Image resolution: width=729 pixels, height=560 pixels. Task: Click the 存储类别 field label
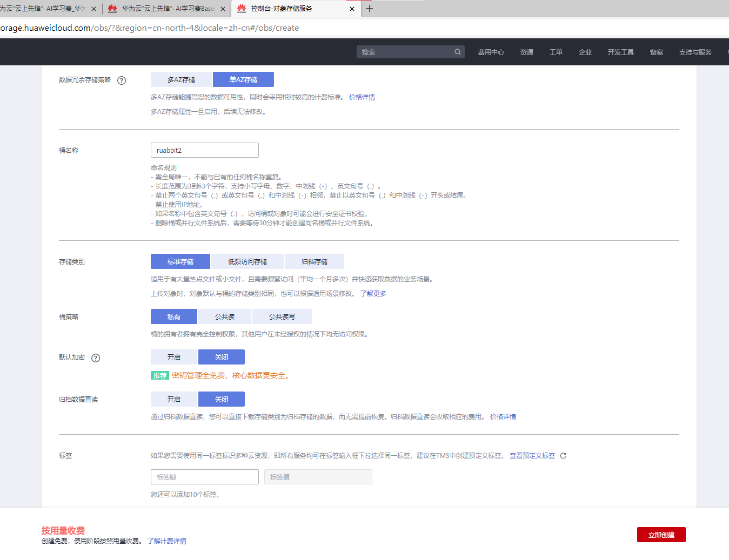click(72, 262)
